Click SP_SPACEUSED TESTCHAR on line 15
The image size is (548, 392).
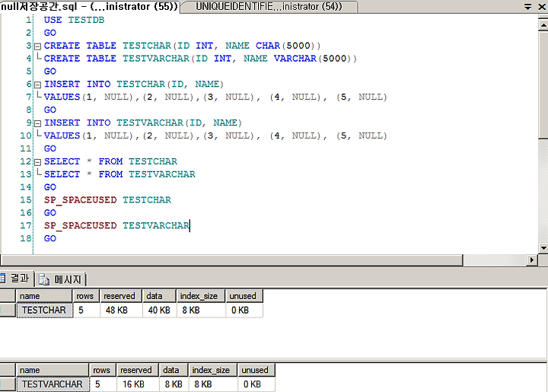pos(107,200)
